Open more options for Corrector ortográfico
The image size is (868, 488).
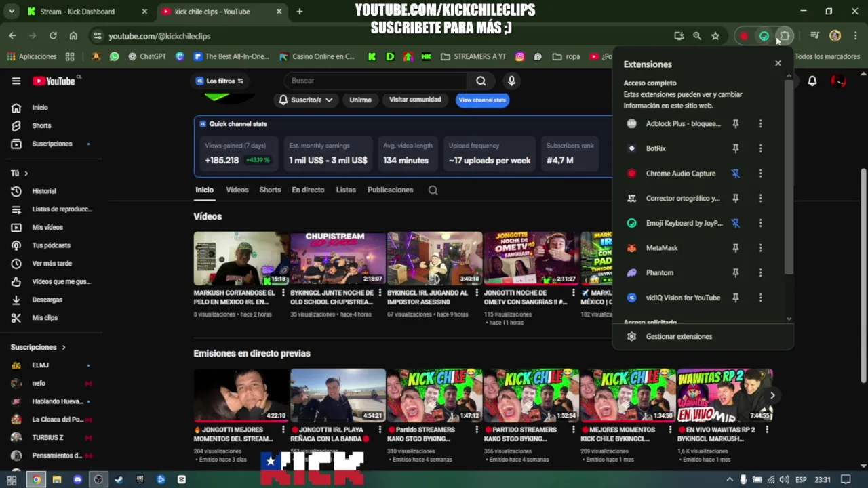click(760, 198)
